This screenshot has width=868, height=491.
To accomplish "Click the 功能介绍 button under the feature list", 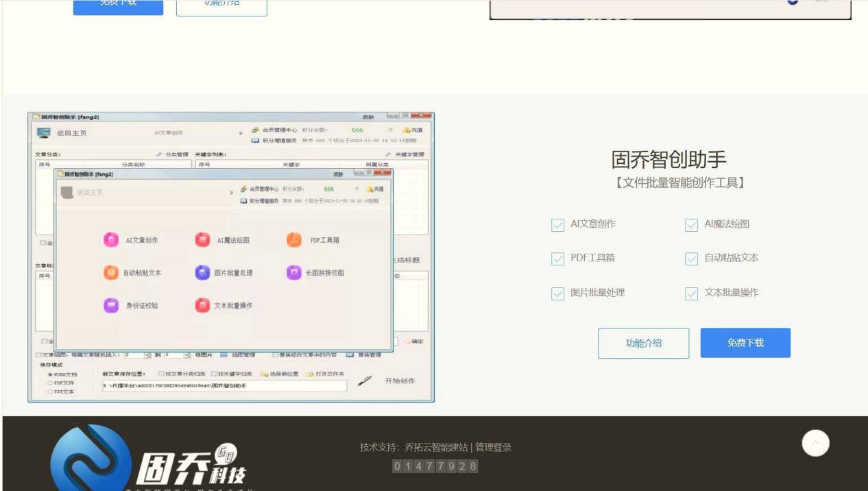I will (x=643, y=343).
